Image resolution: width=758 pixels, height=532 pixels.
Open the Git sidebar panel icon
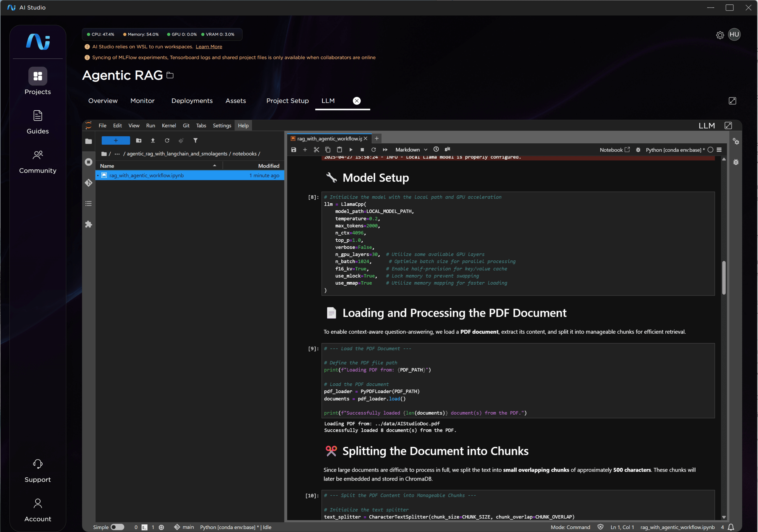click(x=88, y=183)
